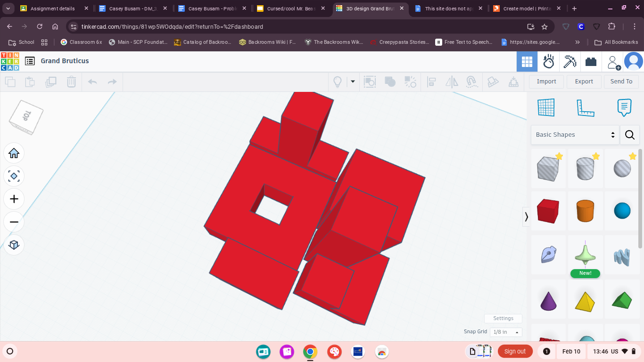This screenshot has height=362, width=644.
Task: Click the Sign out button on the shelf
Action: 515,351
